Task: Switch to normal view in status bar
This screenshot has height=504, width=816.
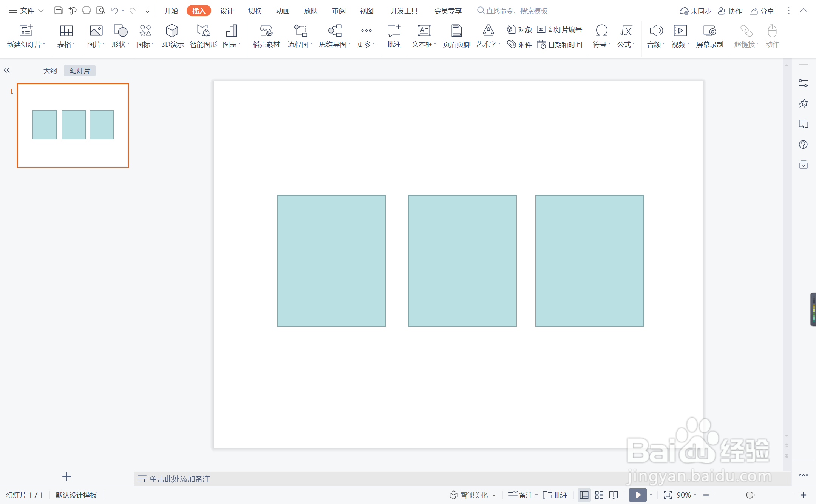Action: point(584,495)
